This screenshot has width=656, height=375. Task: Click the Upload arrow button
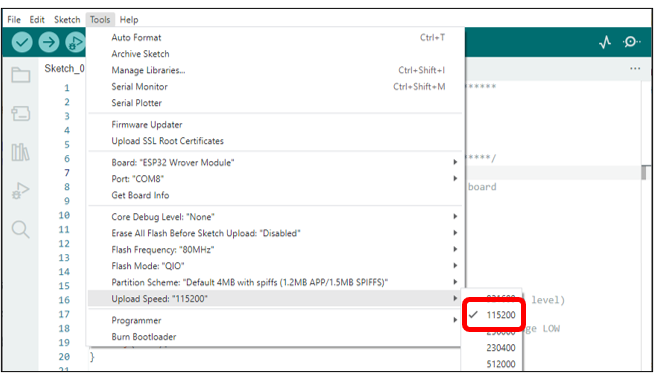tap(49, 42)
